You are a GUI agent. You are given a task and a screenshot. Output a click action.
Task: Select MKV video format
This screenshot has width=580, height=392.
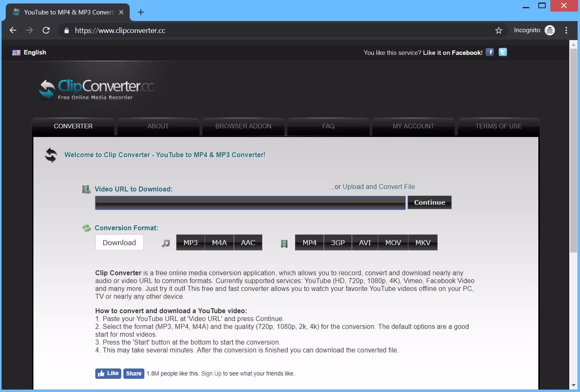tap(423, 243)
